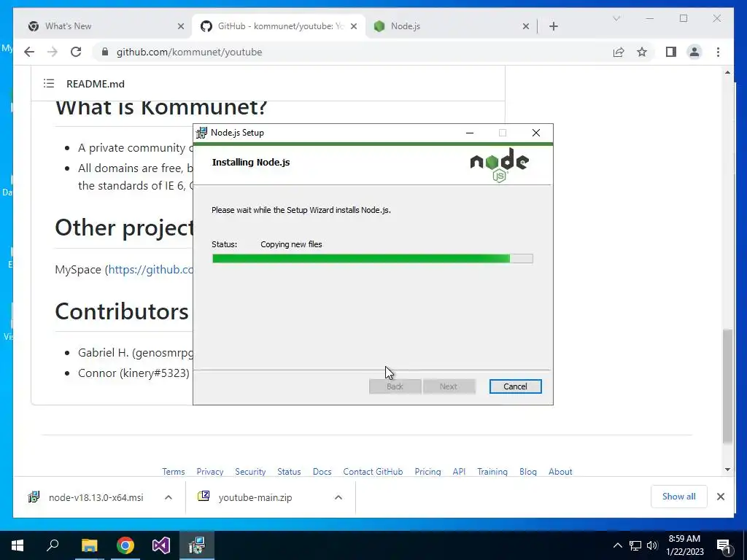Click the page vertical scrollbar thumb
This screenshot has height=560, width=747.
(x=727, y=386)
